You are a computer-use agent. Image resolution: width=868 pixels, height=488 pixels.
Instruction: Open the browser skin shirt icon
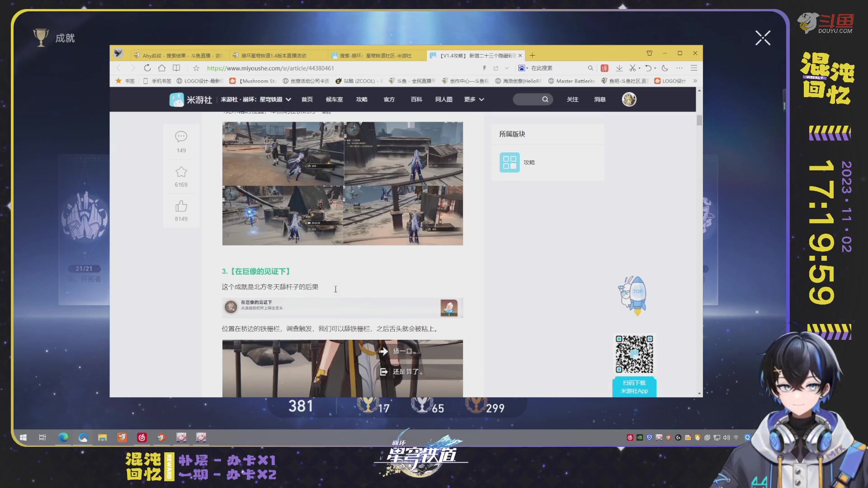pyautogui.click(x=650, y=53)
